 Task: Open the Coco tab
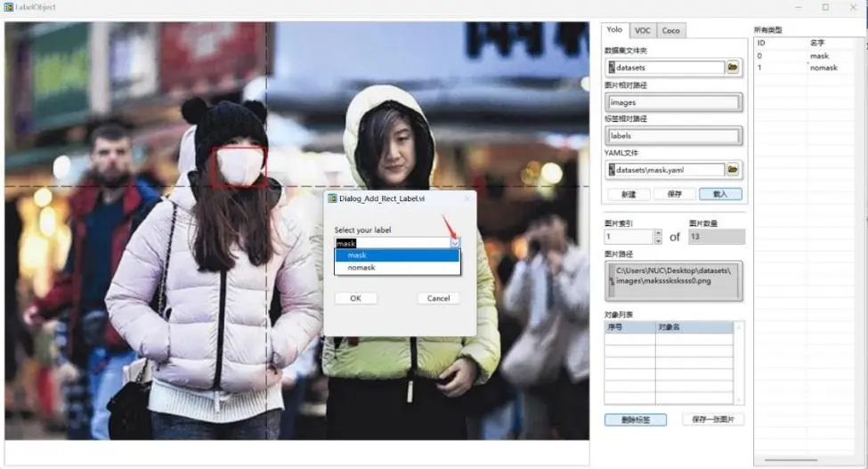tap(670, 30)
